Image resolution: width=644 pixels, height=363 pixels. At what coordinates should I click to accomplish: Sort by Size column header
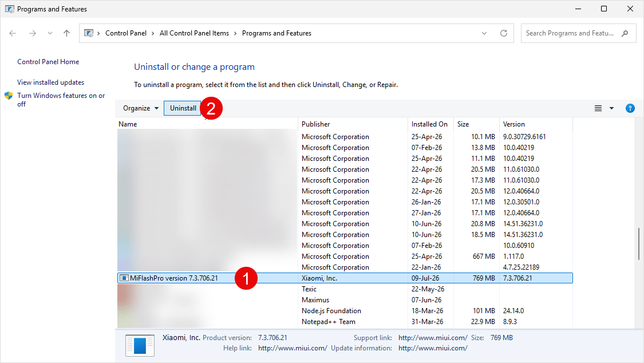point(476,124)
